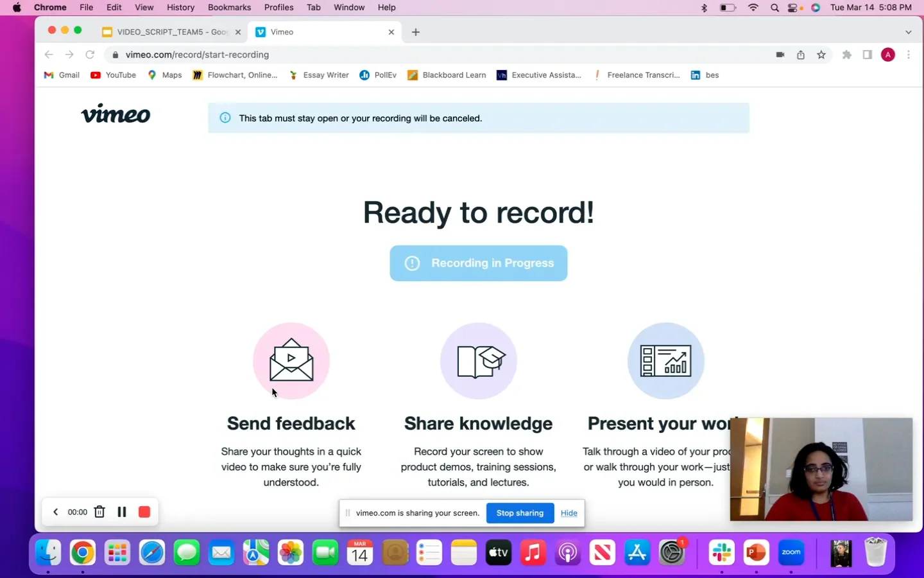Screen dimensions: 924x578
Task: Stop sharing your screen
Action: [x=520, y=513]
